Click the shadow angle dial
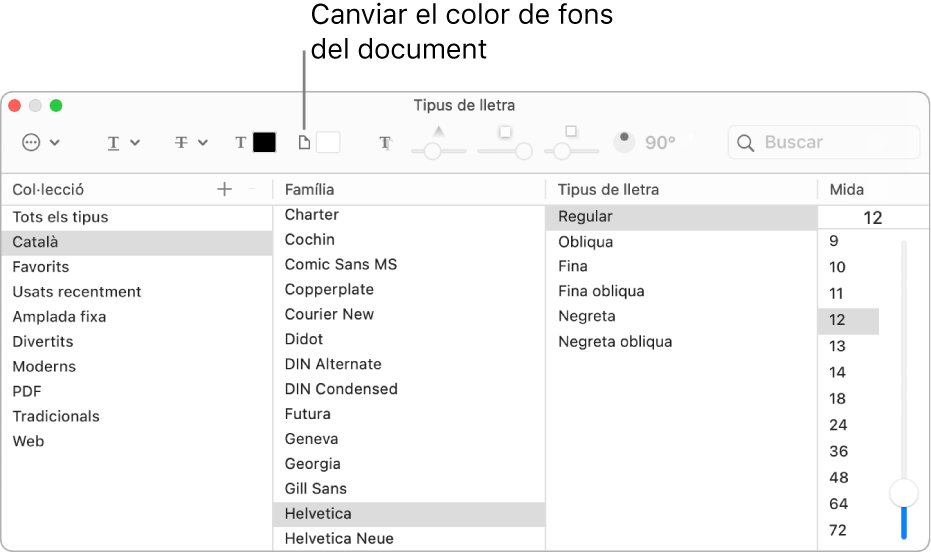The width and height of the screenshot is (931, 553). (x=624, y=142)
